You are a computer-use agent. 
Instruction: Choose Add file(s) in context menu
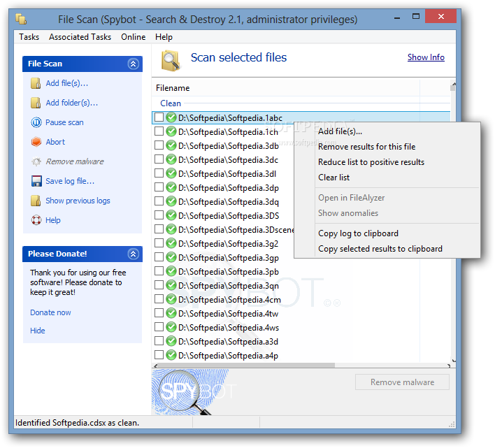[x=387, y=131]
